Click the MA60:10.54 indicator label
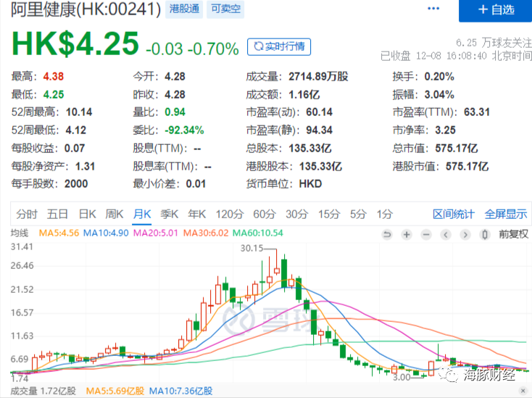The height and width of the screenshot is (398, 532). point(258,233)
